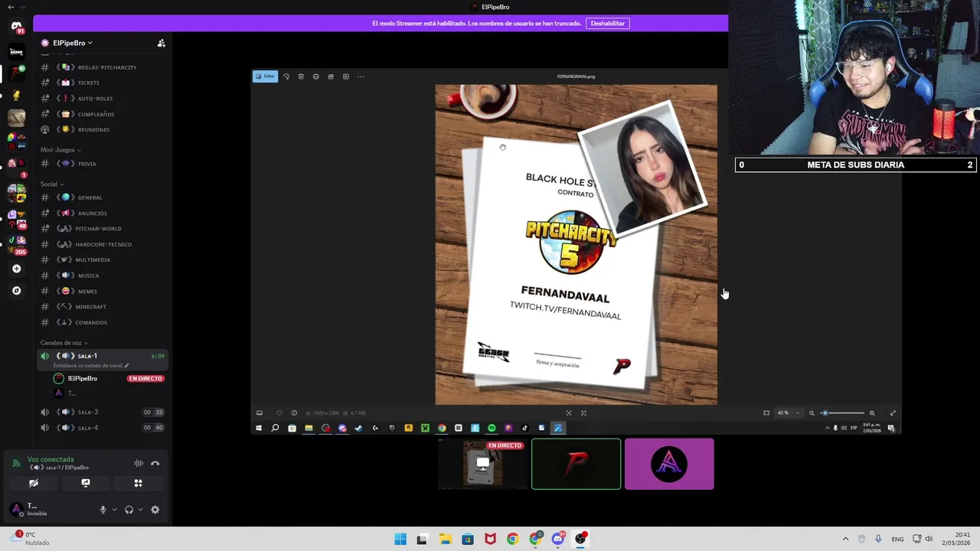Open Discover servers compass icon
This screenshot has height=551, width=980.
(x=17, y=291)
